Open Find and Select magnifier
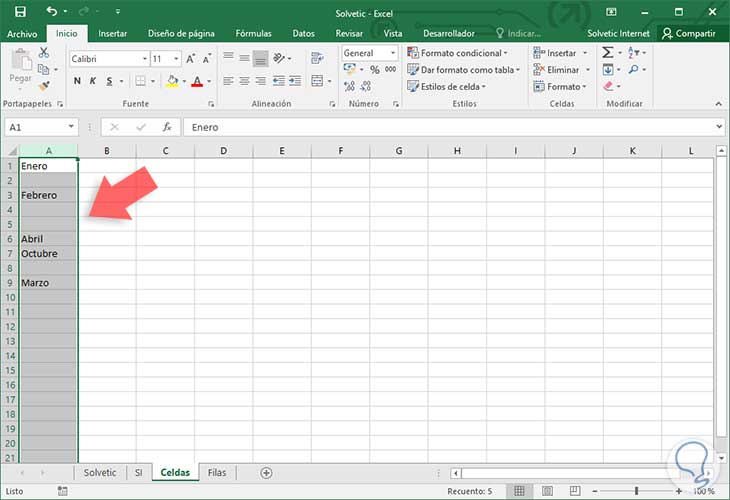 click(x=634, y=69)
